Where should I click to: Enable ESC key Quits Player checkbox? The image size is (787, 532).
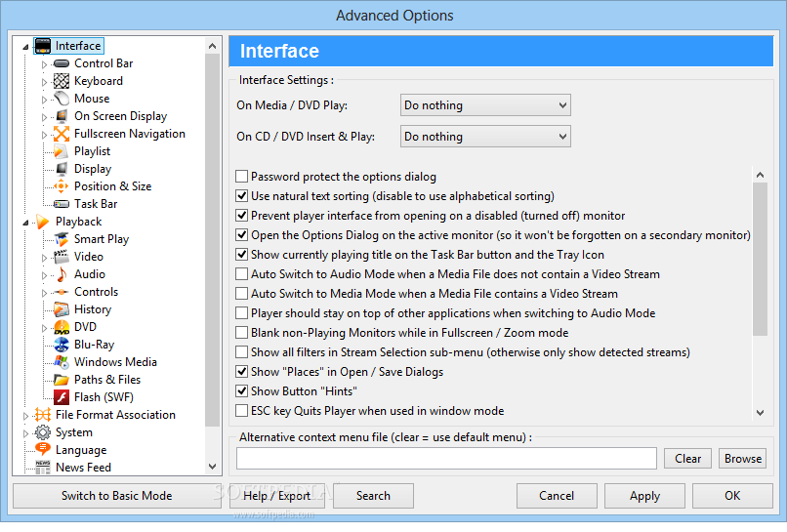point(242,411)
